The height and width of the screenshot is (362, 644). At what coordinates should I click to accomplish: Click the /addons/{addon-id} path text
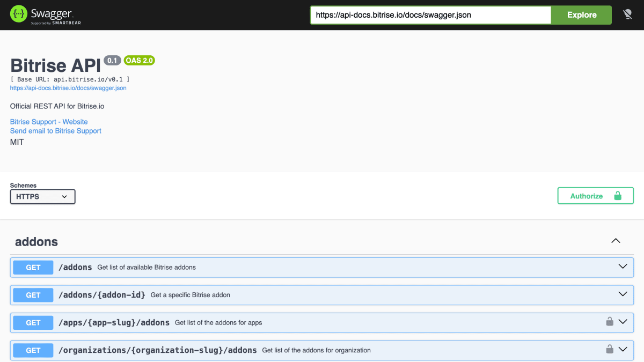(x=102, y=294)
